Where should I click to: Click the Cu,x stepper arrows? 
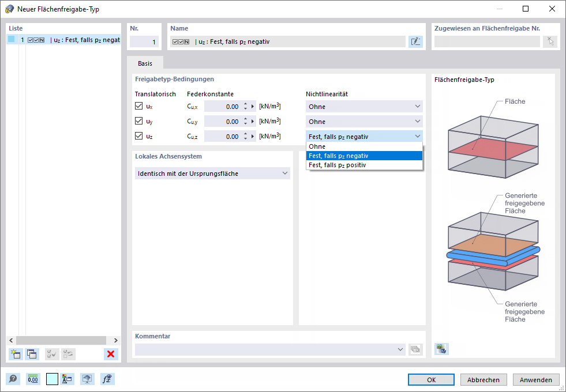click(x=245, y=107)
